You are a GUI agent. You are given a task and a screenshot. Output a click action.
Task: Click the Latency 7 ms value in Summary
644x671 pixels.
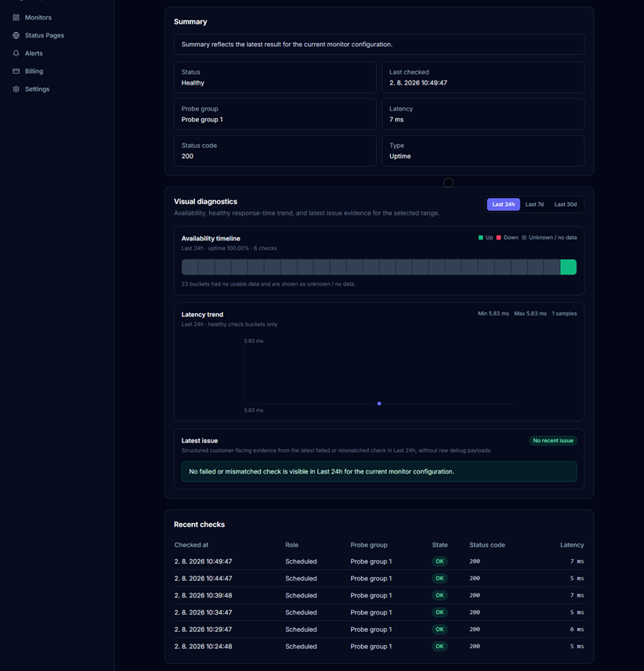click(396, 120)
